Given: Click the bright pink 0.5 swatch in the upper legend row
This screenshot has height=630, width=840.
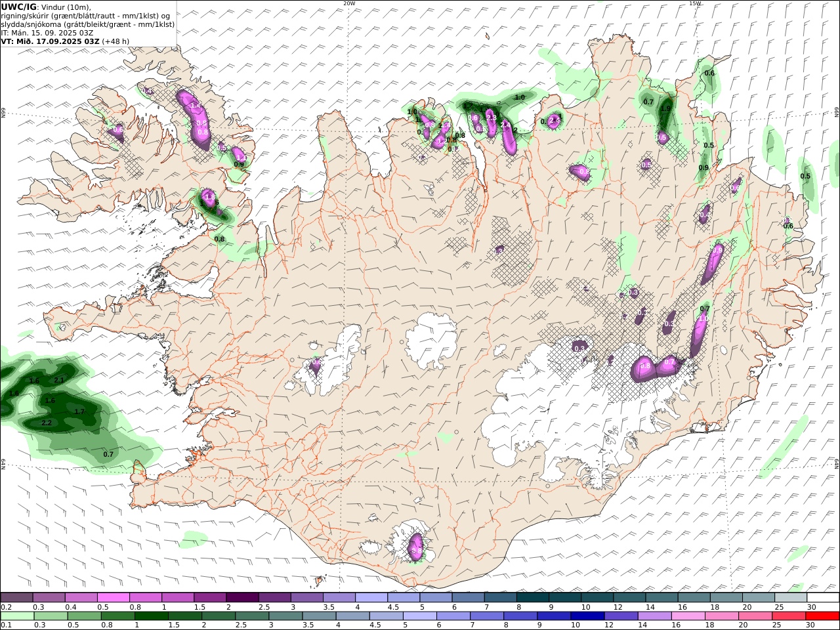Looking at the screenshot, I should [113, 597].
